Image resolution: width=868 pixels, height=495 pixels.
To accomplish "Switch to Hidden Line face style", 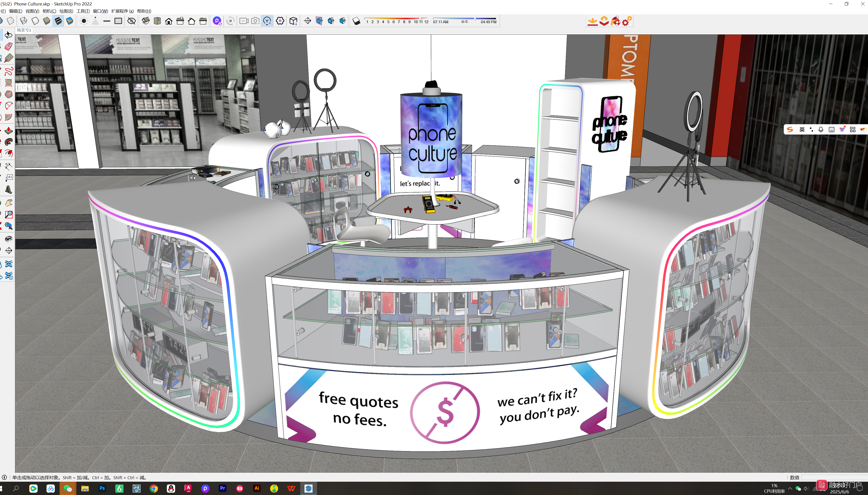I will tap(35, 21).
